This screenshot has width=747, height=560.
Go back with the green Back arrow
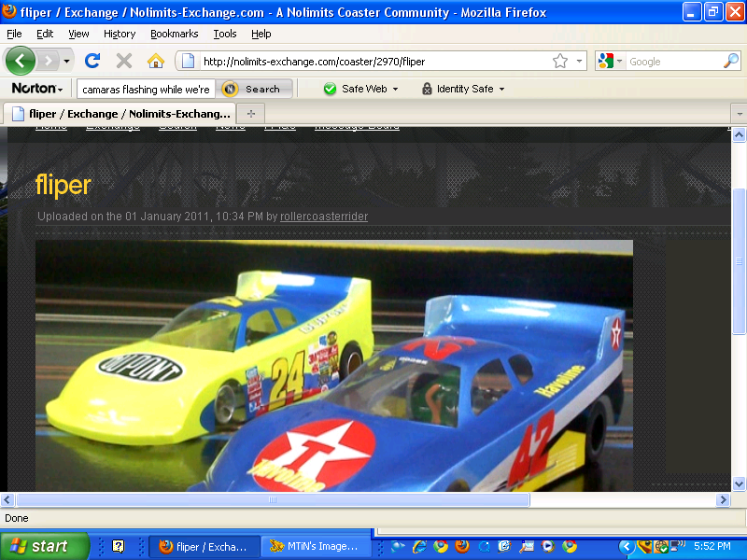pos(20,61)
